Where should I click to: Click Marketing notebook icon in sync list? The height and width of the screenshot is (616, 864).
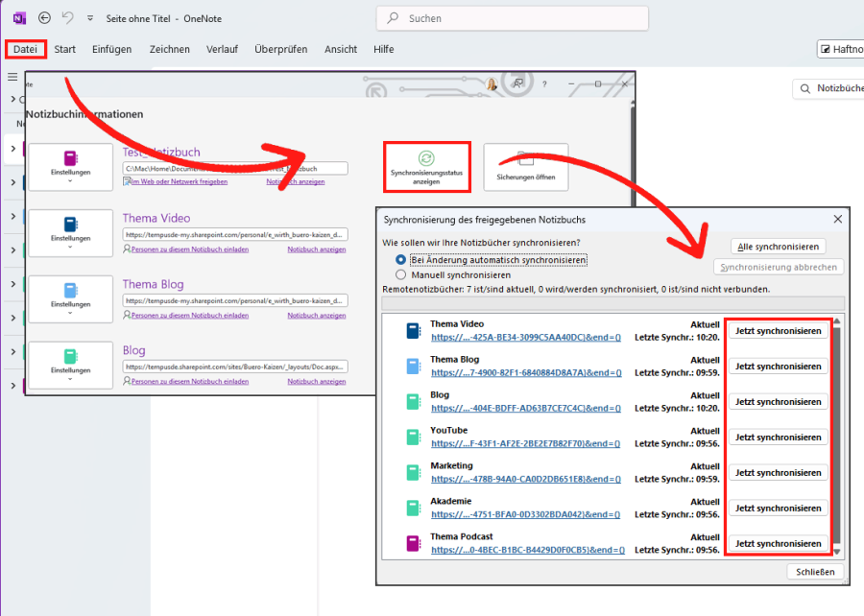click(413, 472)
